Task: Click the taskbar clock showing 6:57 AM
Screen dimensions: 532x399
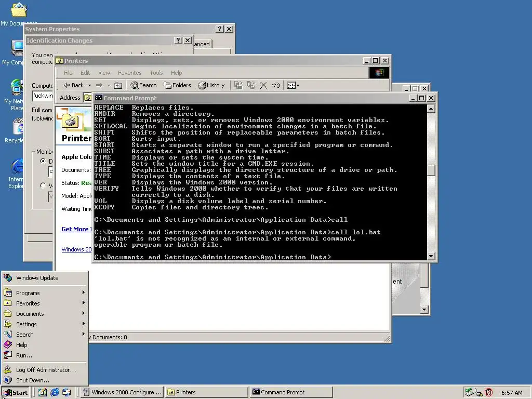Action: (x=512, y=393)
